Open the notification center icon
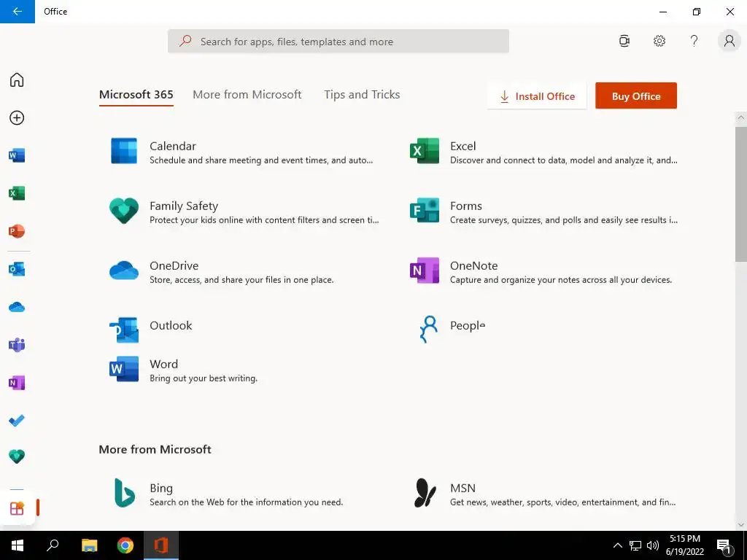 pos(724,546)
